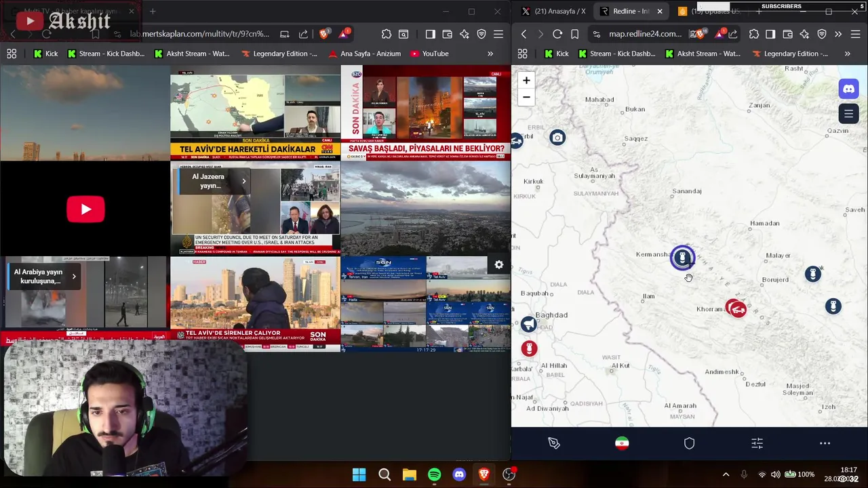Click the lab.mertskaplan.com address bar
This screenshot has height=488, width=868.
tap(199, 34)
